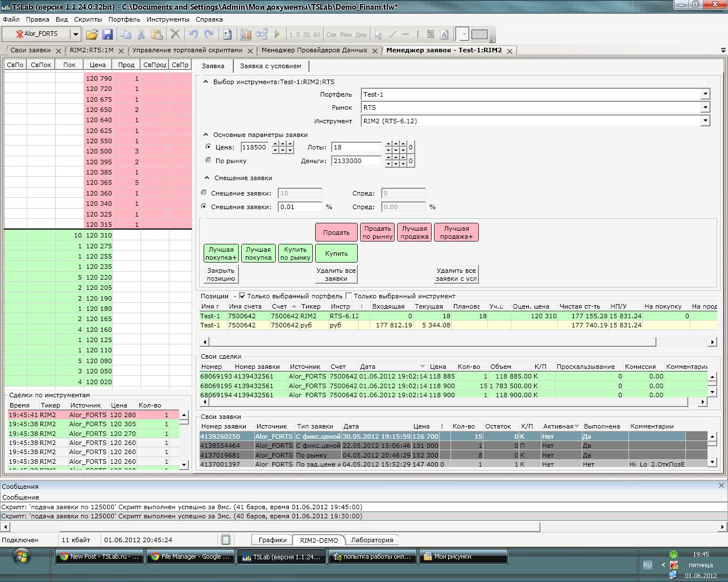Click the cut scissors toolbar icon
The height and width of the screenshot is (582, 728).
point(141,34)
